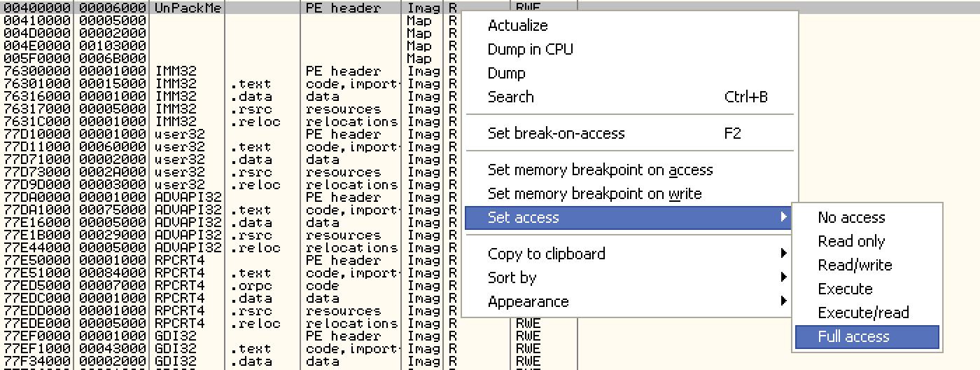Image resolution: width=980 pixels, height=370 pixels.
Task: Click the Dump menu option
Action: (506, 74)
